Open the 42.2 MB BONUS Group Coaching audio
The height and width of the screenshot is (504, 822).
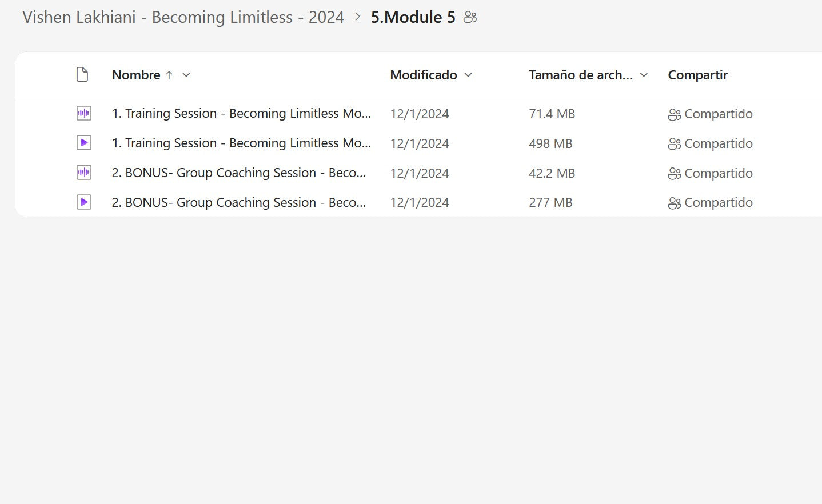[x=238, y=173]
